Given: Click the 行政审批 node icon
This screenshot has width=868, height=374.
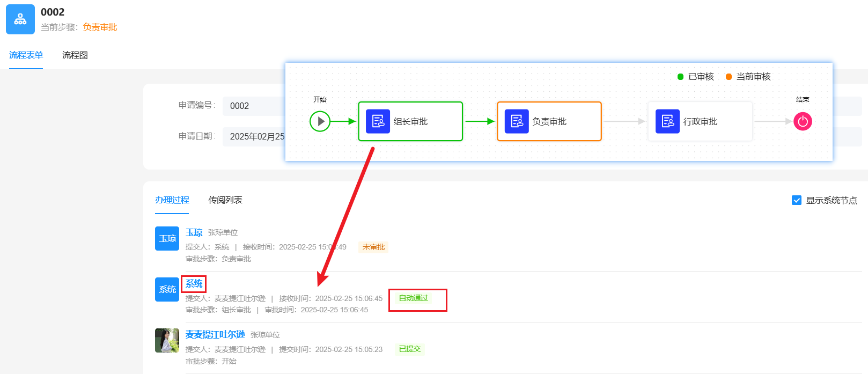Looking at the screenshot, I should (667, 121).
